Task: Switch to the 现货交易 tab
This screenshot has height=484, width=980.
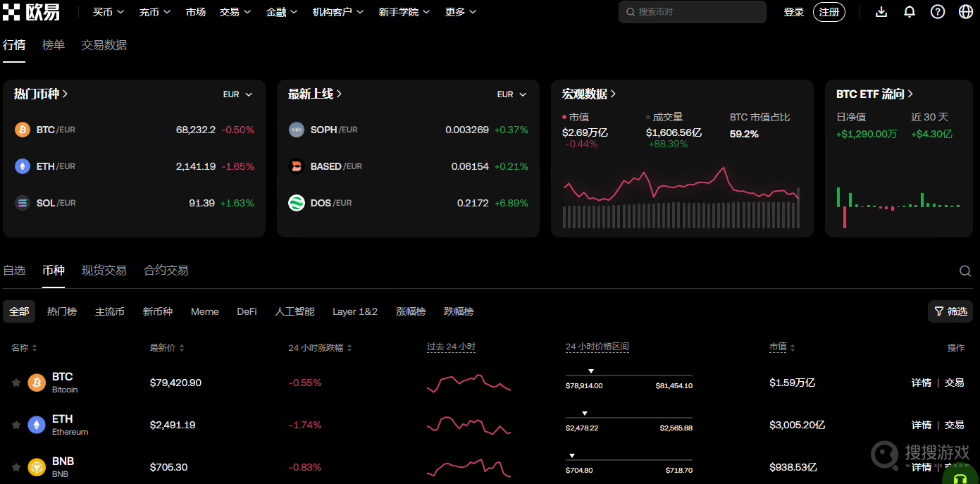Action: [104, 271]
